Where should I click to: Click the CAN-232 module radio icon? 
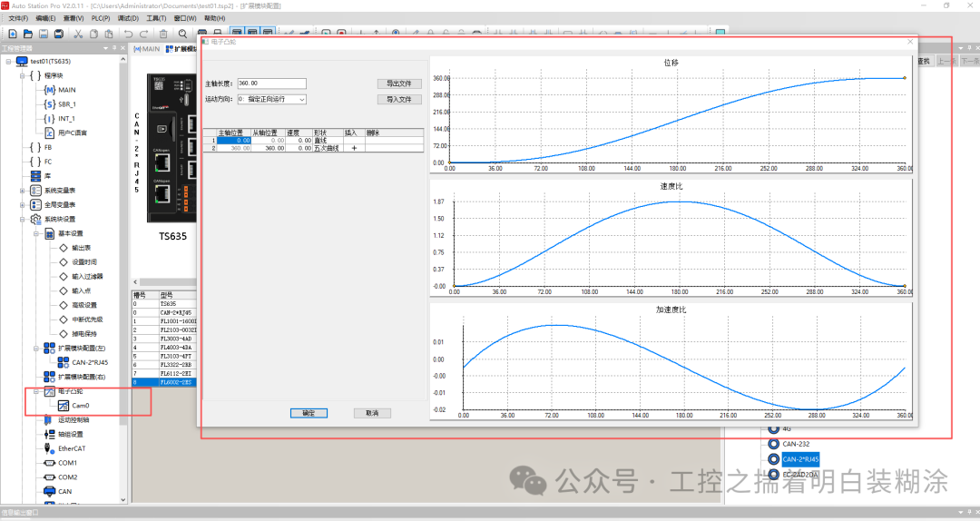(x=773, y=444)
